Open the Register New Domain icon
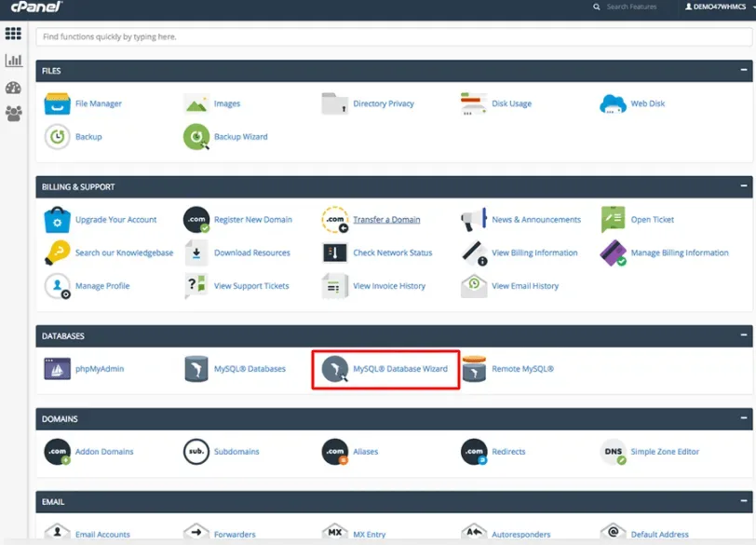 [x=196, y=220]
